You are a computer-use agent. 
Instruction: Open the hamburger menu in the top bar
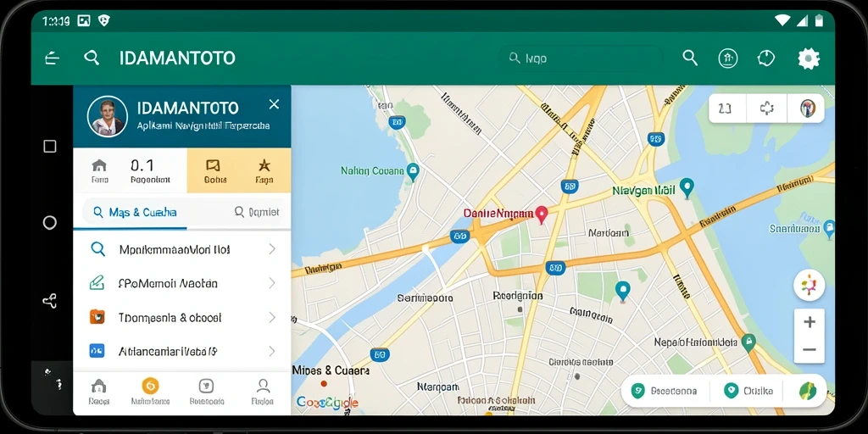52,58
